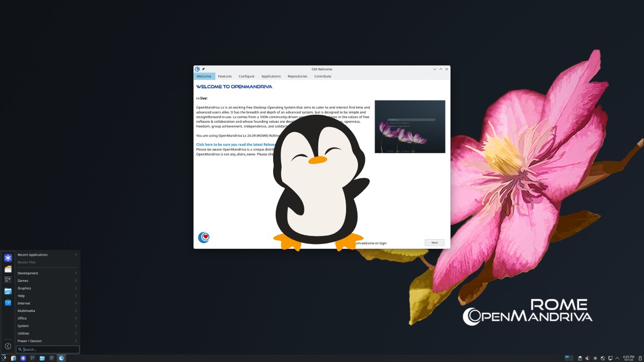The image size is (644, 362).
Task: Expand the Recent Applications chevron
Action: 76,255
